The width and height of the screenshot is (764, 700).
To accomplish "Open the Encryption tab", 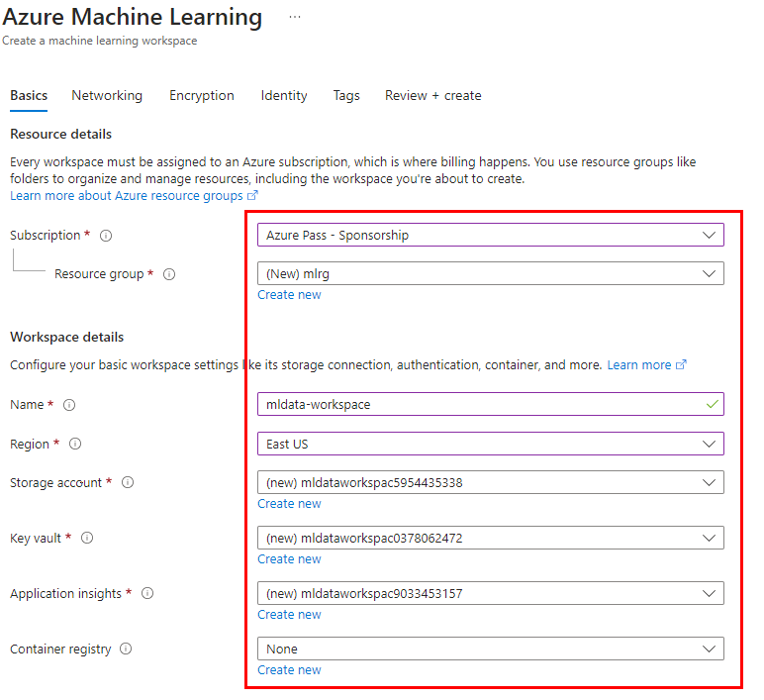I will click(x=202, y=96).
